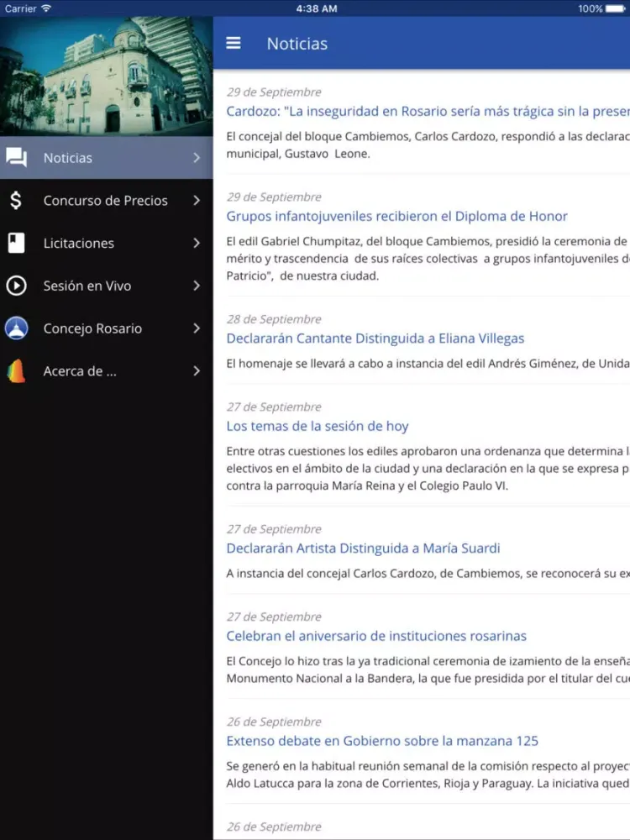Click the Noticias title in header bar
630x840 pixels.
point(297,44)
